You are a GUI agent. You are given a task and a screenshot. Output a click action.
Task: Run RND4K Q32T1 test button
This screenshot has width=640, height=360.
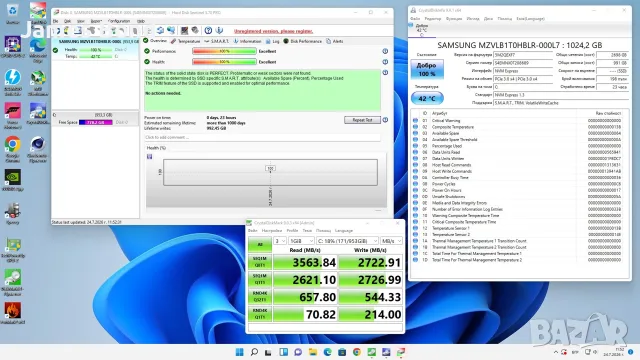[x=260, y=297]
